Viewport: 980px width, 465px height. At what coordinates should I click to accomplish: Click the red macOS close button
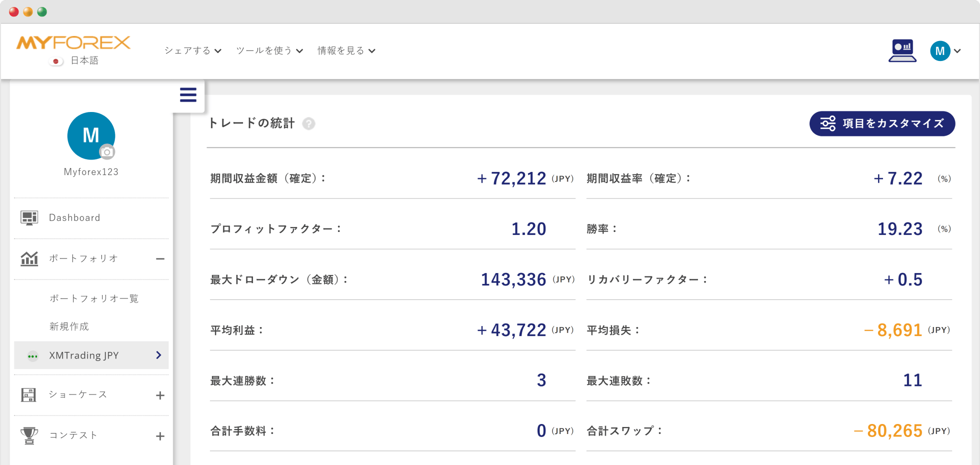[14, 11]
